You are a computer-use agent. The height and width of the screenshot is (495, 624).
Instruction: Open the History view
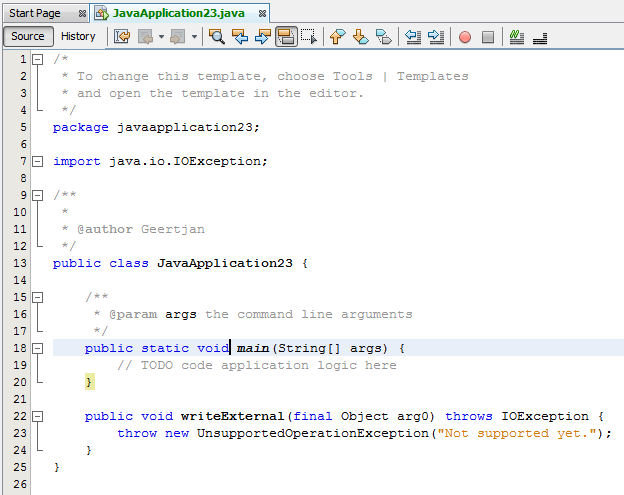78,37
